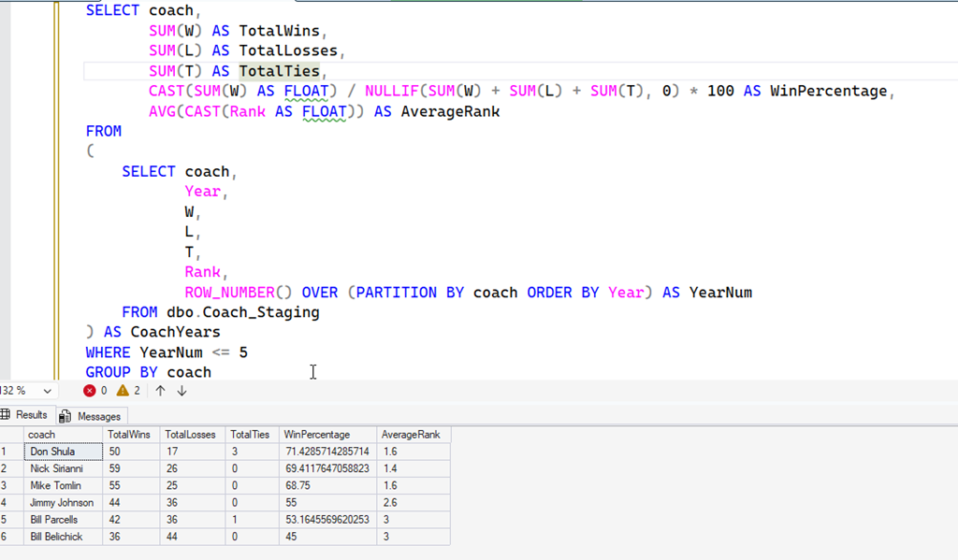Go to next issue with down arrow

point(181,391)
